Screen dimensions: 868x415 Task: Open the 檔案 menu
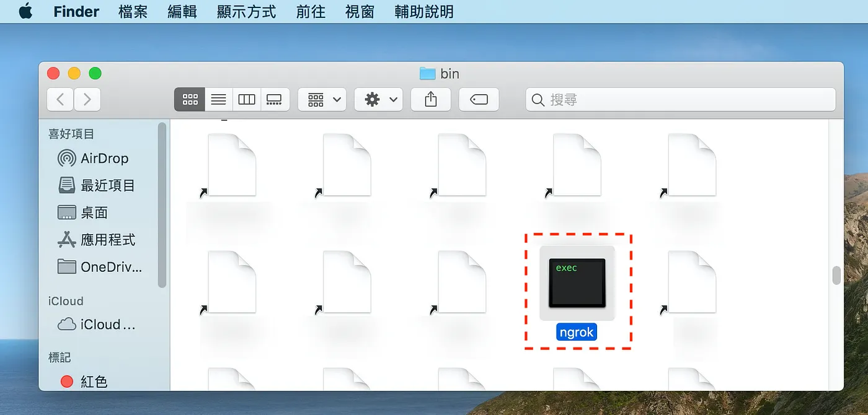pyautogui.click(x=133, y=12)
